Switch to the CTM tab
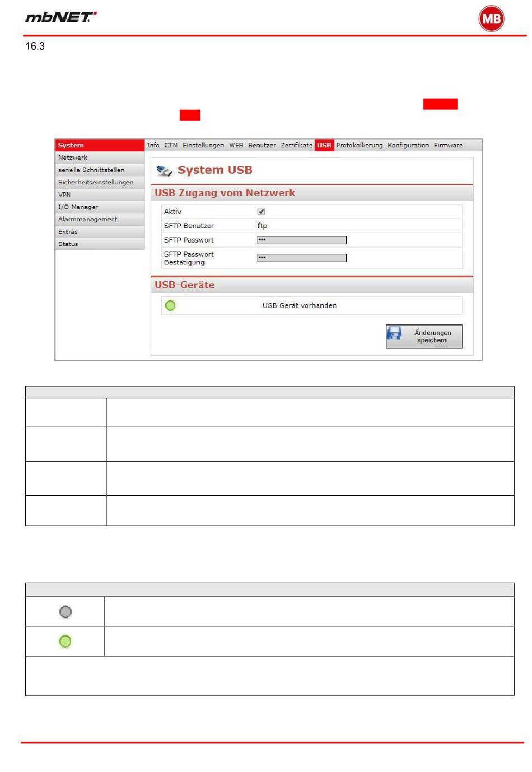This screenshot has height=772, width=532. pos(171,145)
